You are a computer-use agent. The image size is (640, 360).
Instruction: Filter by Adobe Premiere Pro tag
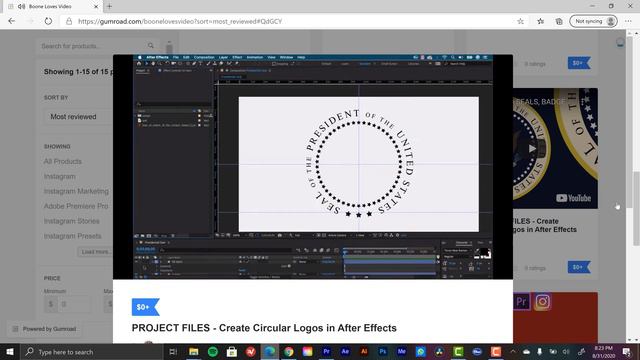(x=76, y=206)
